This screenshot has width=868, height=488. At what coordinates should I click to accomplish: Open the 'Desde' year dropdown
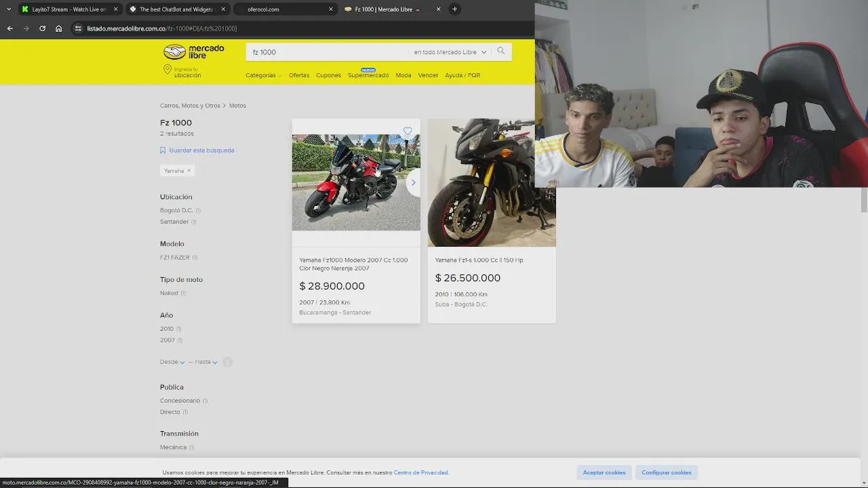[x=172, y=362]
